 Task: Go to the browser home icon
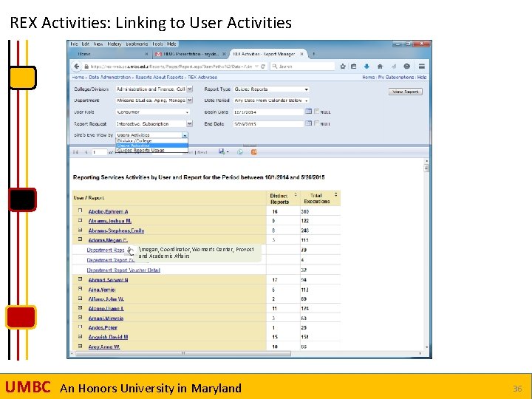(380, 66)
